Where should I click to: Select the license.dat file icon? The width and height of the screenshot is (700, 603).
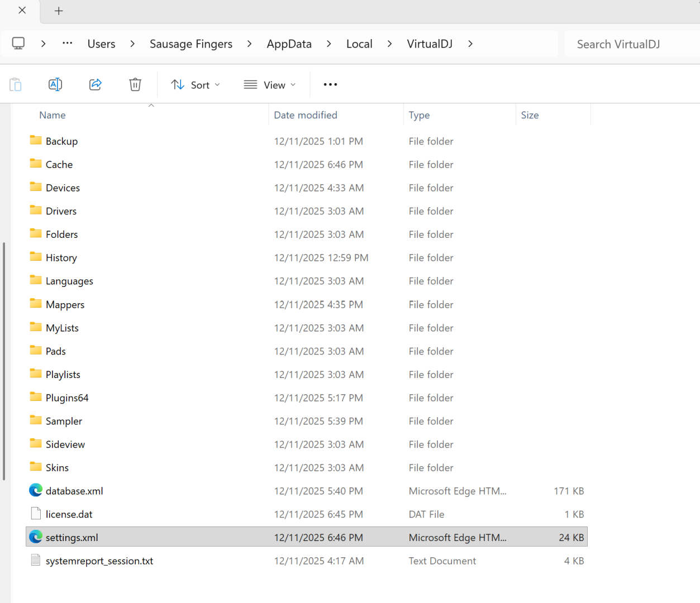(x=36, y=514)
